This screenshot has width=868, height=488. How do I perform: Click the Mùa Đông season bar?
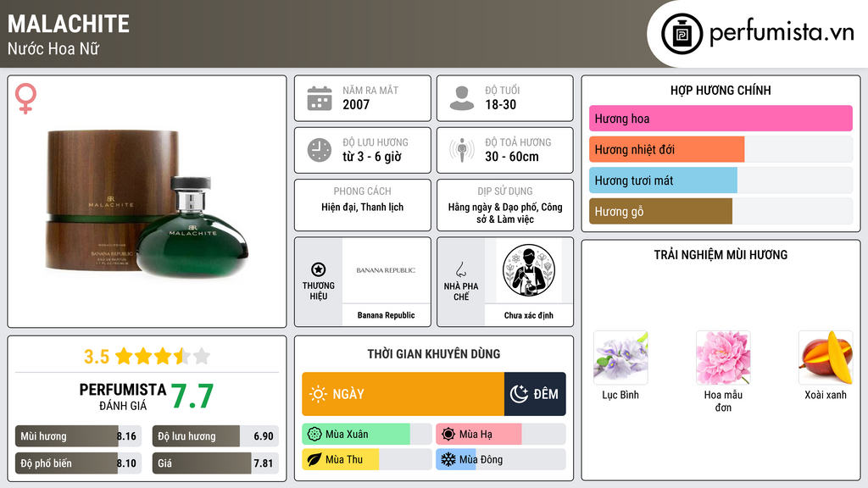tap(500, 459)
